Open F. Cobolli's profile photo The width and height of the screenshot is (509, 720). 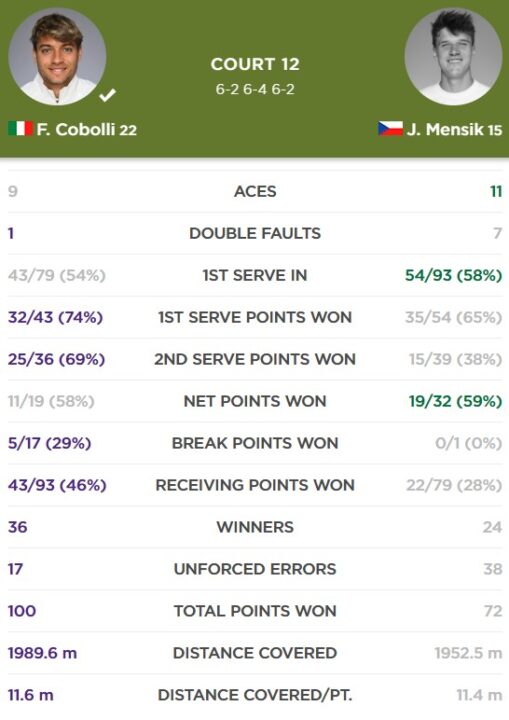pos(57,56)
